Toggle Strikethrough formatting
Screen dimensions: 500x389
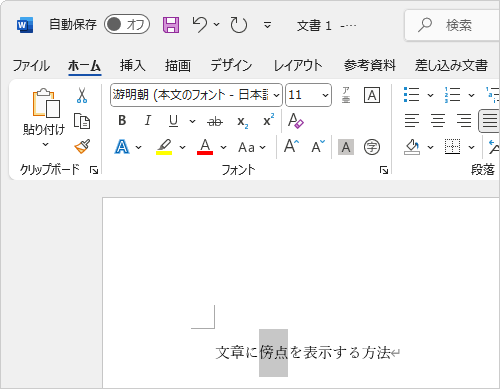[215, 121]
